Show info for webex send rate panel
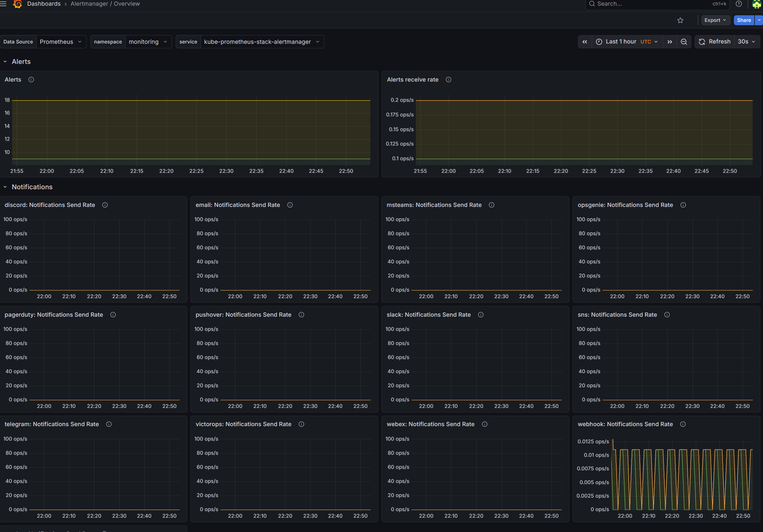The image size is (763, 532). pos(484,424)
